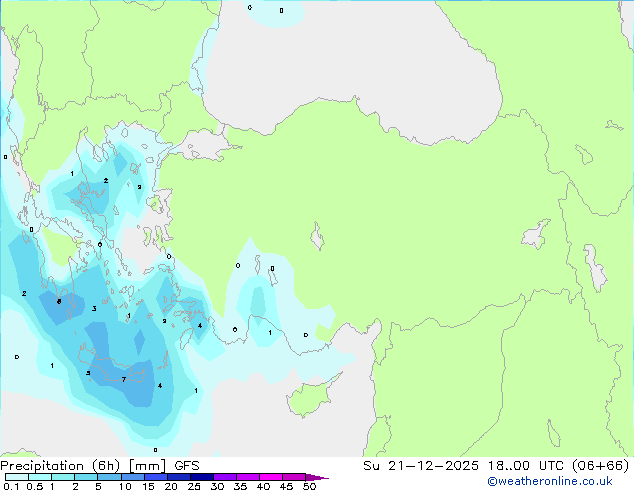Click the legend value '20'
This screenshot has width=634, height=490.
click(x=171, y=486)
